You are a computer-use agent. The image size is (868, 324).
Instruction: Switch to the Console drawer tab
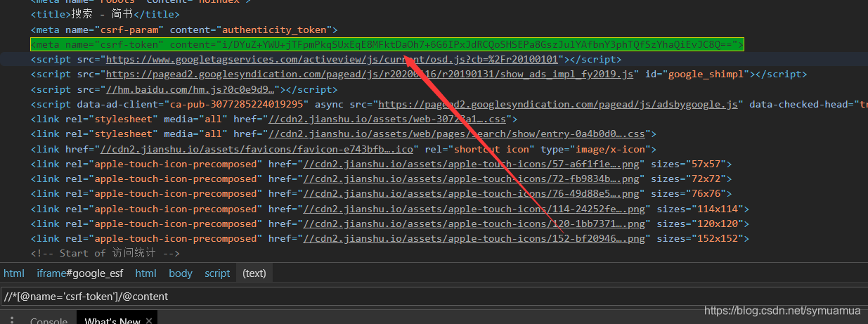pyautogui.click(x=48, y=320)
